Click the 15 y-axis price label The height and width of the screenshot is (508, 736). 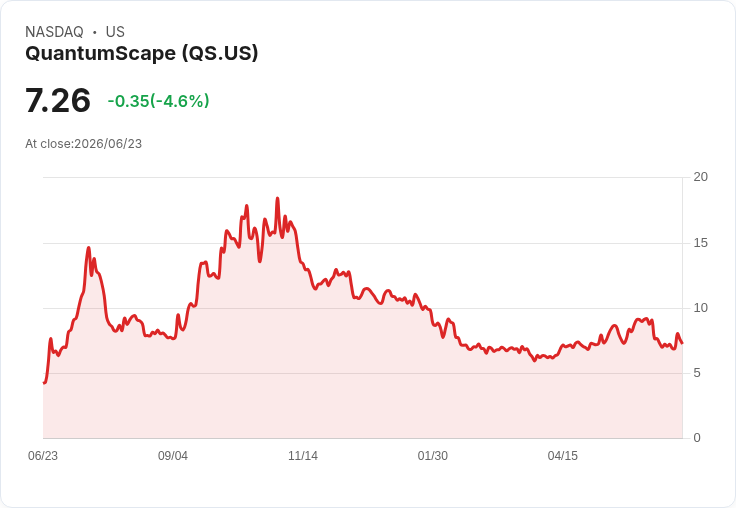pos(700,243)
